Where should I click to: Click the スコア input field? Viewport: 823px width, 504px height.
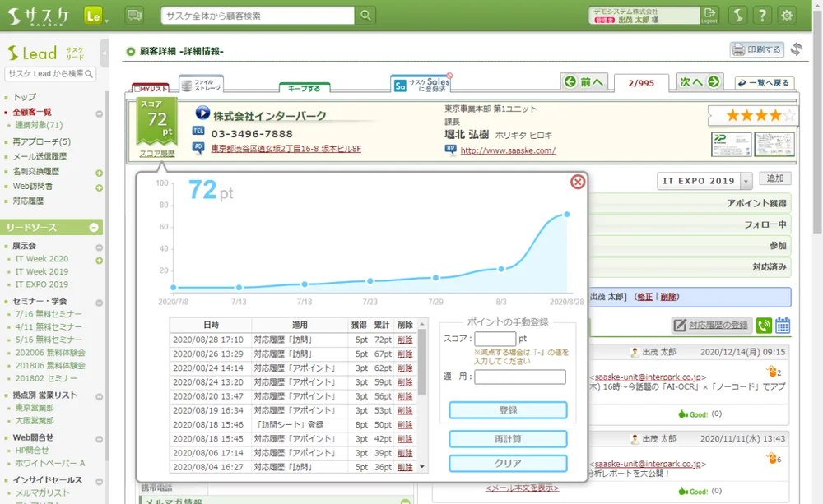click(495, 339)
